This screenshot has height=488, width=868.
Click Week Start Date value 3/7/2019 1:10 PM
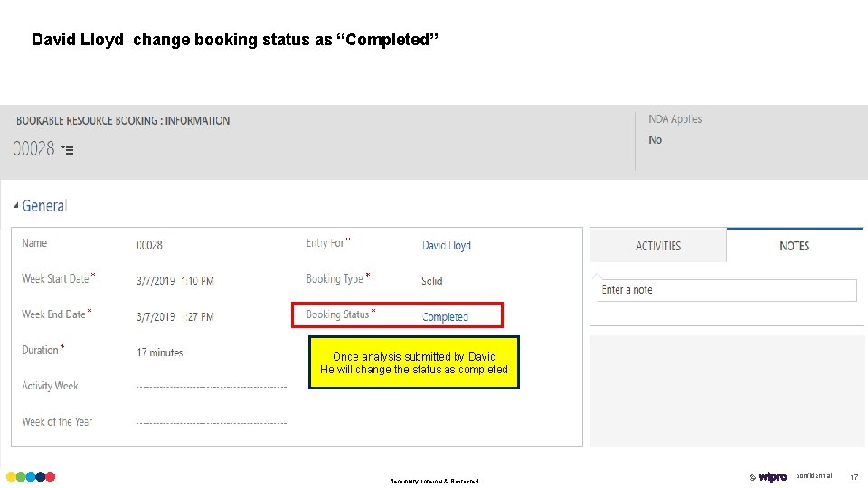175,281
